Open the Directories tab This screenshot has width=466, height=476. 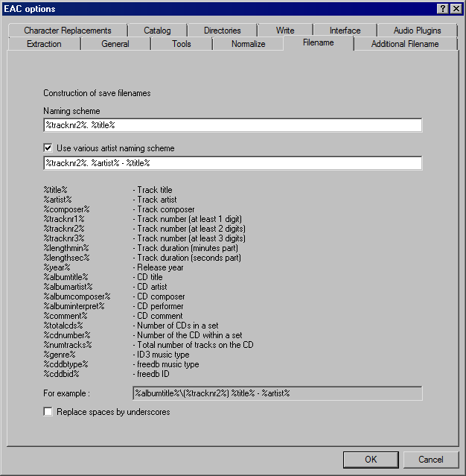[x=222, y=31]
